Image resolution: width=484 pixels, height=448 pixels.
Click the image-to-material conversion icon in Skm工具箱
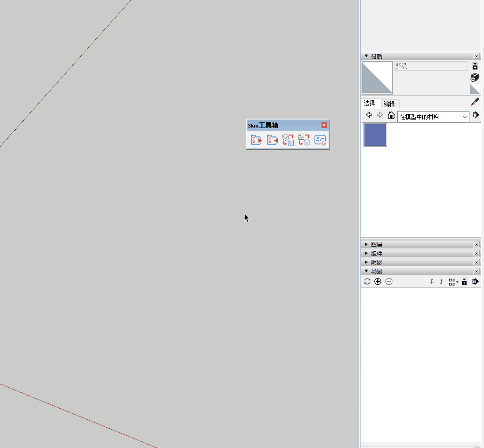(x=305, y=139)
